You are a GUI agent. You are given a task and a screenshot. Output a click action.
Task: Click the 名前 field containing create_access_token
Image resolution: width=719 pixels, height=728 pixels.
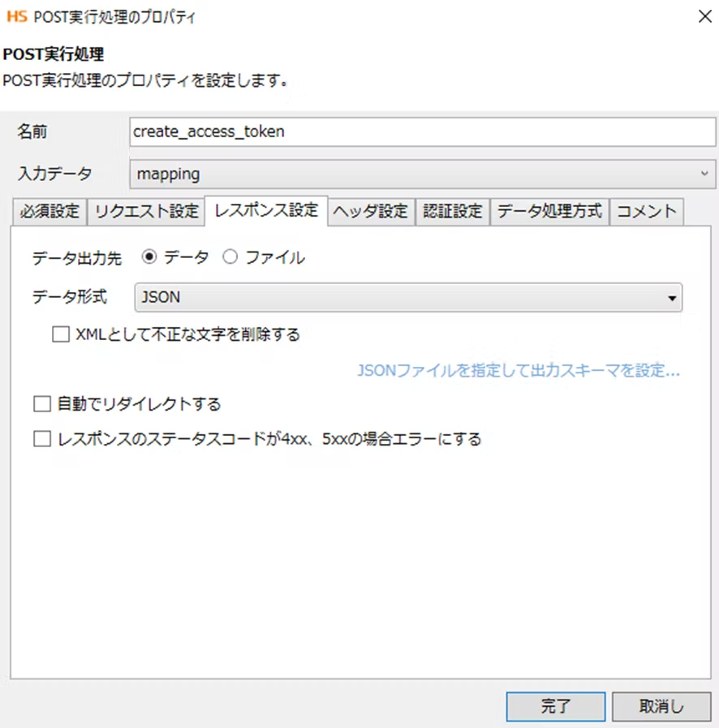422,131
